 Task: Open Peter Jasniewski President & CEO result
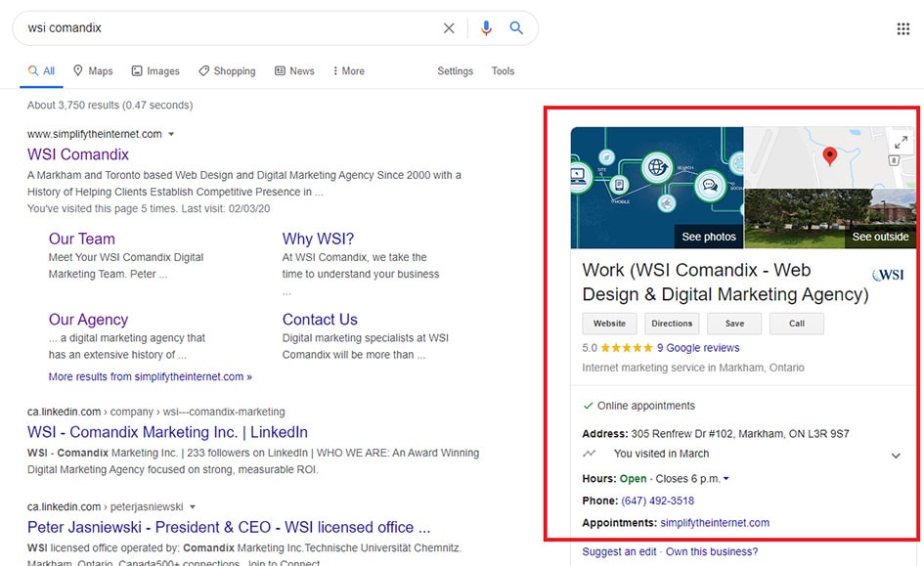click(229, 527)
